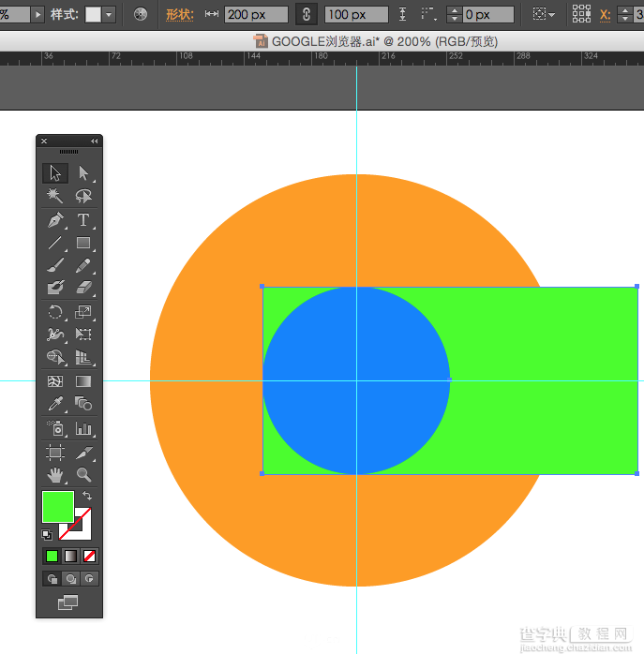Select the Direct Selection tool
Image resolution: width=644 pixels, height=654 pixels.
pos(83,173)
